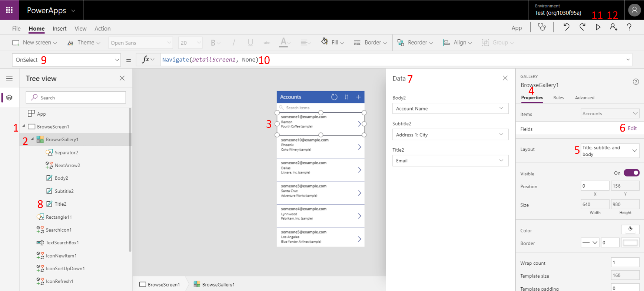Click the Tree view search field
The image size is (644, 291).
click(76, 97)
